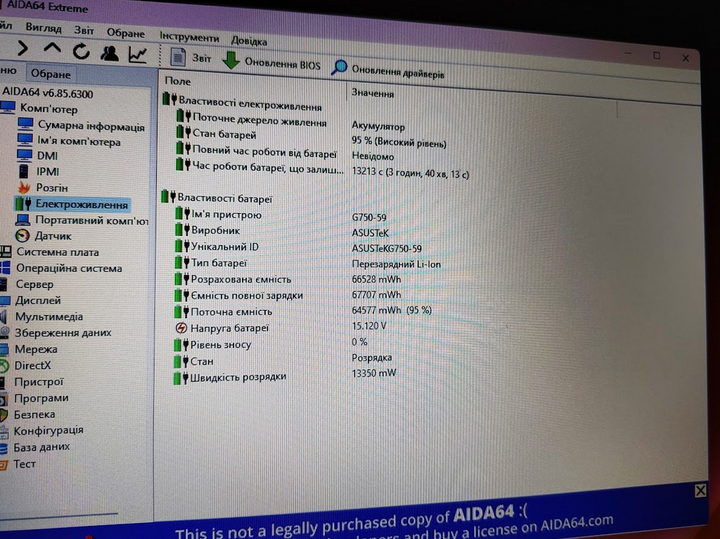
Task: Open the Звіт menu
Action: coord(84,30)
